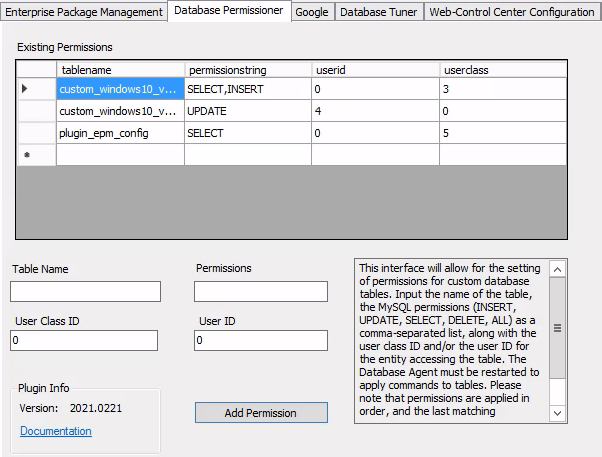Focus the Table Name input field

(85, 291)
